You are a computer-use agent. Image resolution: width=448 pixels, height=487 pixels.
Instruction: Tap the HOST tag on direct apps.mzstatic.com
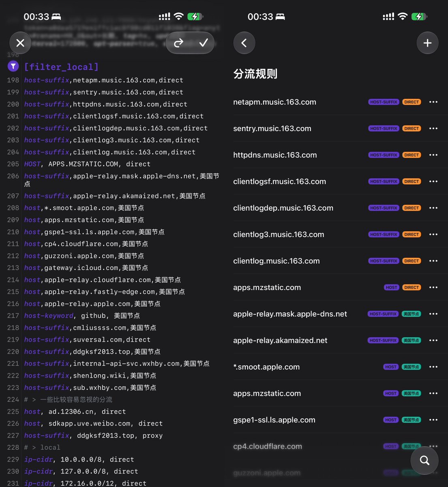point(391,287)
